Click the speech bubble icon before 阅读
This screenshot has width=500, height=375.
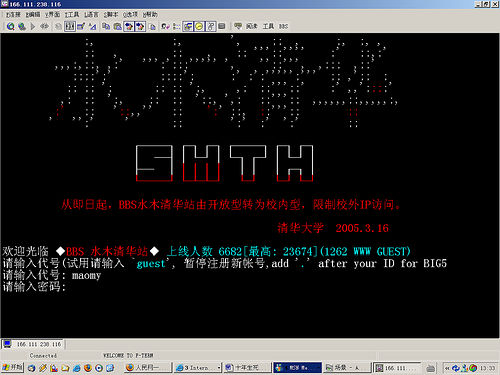click(238, 26)
